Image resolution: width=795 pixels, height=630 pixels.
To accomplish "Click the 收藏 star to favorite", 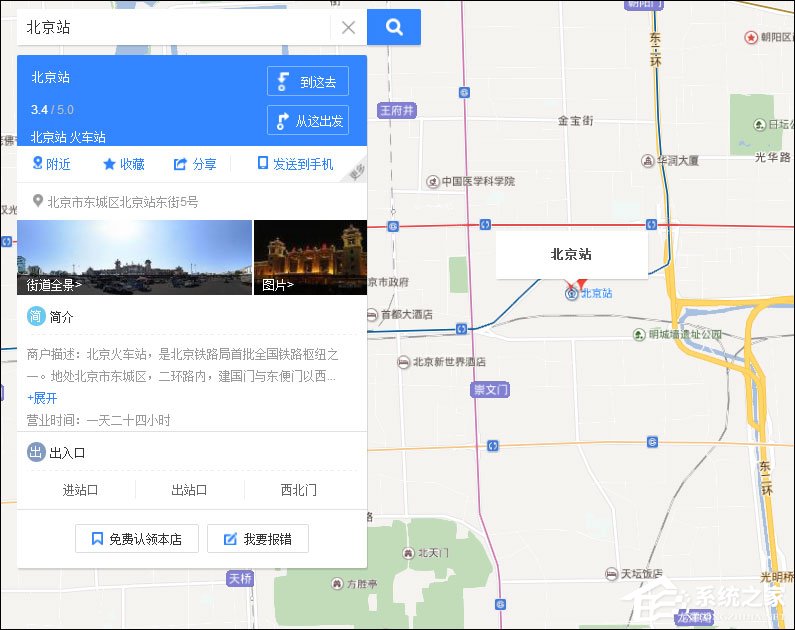I will pyautogui.click(x=124, y=164).
